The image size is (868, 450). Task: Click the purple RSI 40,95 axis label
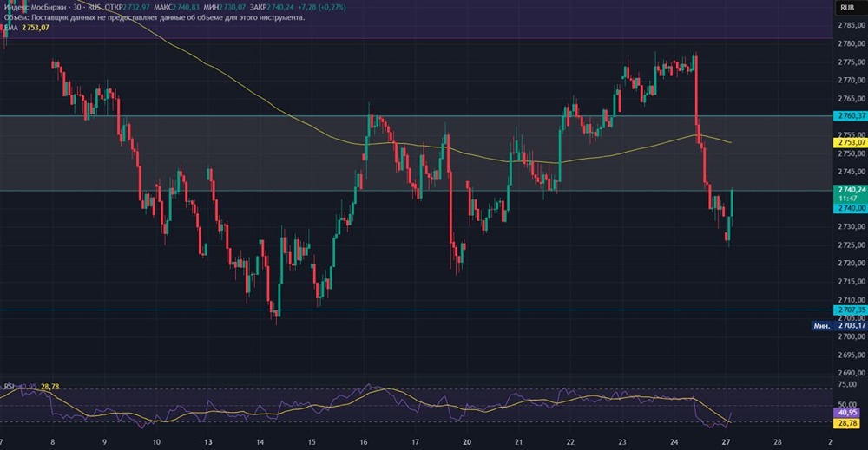point(847,413)
